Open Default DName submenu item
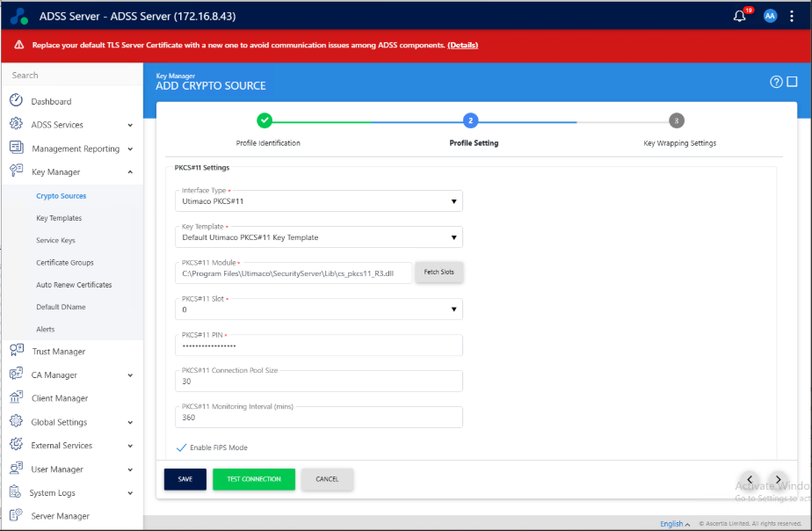 point(61,307)
